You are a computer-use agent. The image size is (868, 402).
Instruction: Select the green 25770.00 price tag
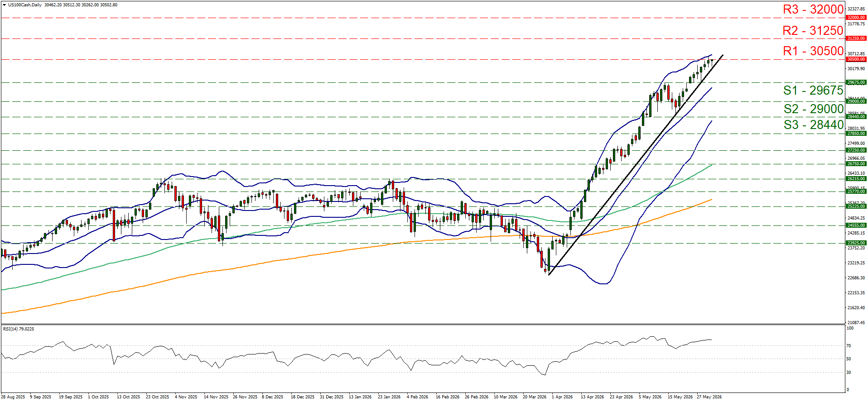pyautogui.click(x=856, y=191)
